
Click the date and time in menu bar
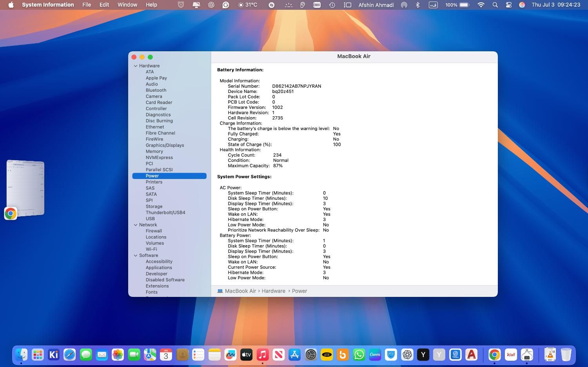(556, 5)
